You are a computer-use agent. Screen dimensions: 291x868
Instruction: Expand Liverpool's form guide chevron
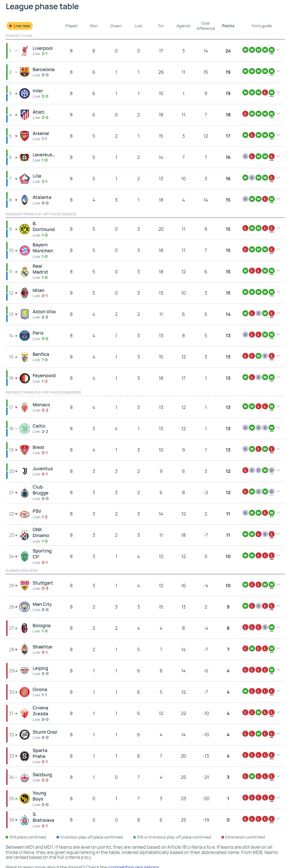[x=278, y=50]
